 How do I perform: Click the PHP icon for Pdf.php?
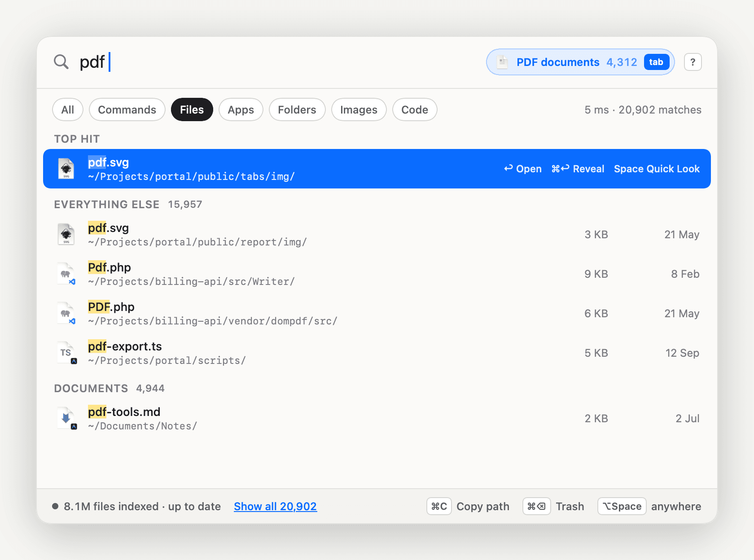point(66,274)
